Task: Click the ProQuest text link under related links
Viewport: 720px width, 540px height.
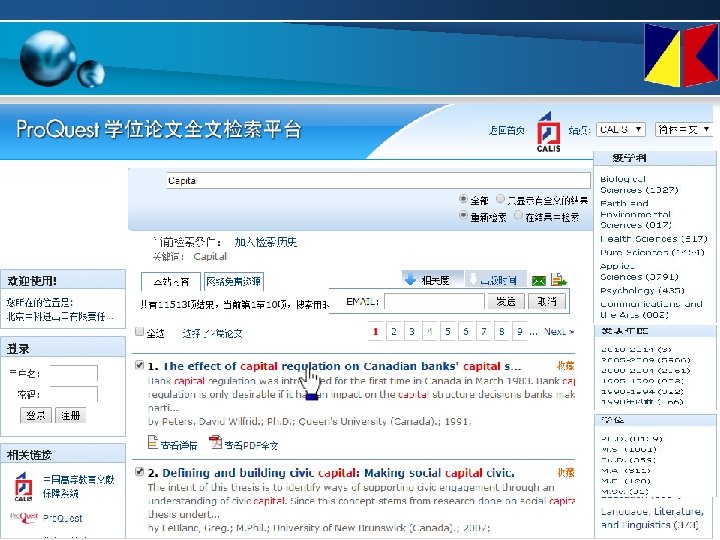Action: pyautogui.click(x=63, y=518)
